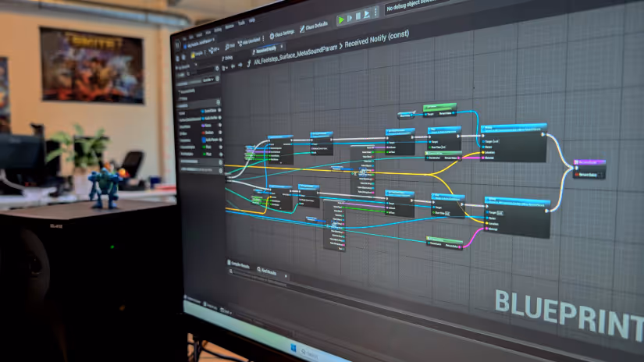The image size is (644, 362).
Task: Open the Content Drawer
Action: 192,300
